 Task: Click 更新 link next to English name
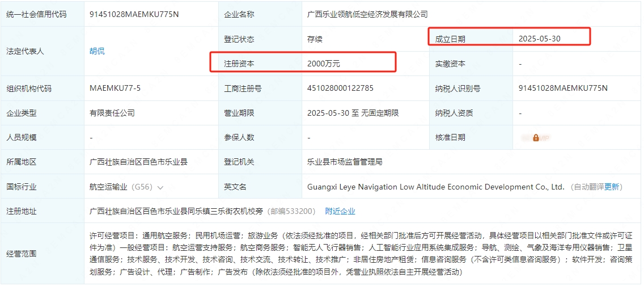[611, 187]
